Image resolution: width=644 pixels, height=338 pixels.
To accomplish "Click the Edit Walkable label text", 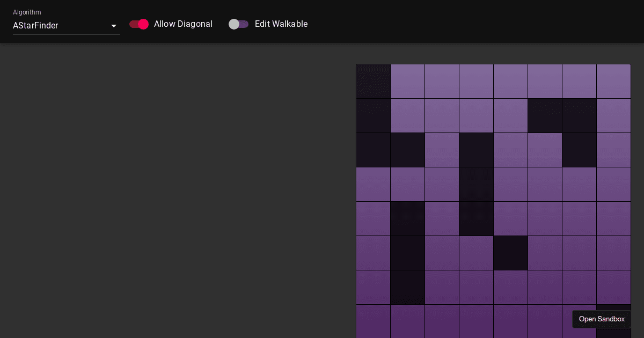I will pos(281,24).
